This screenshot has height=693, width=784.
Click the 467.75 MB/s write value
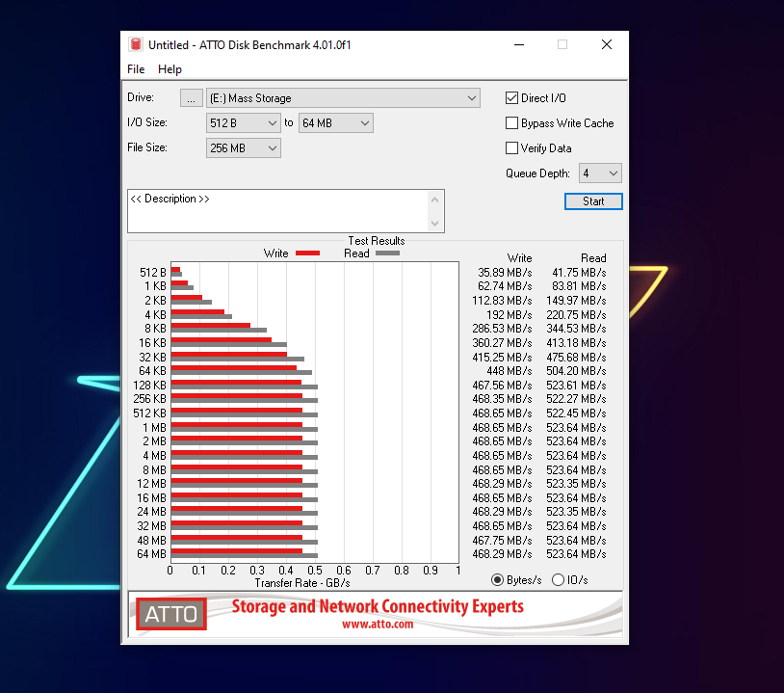click(502, 541)
